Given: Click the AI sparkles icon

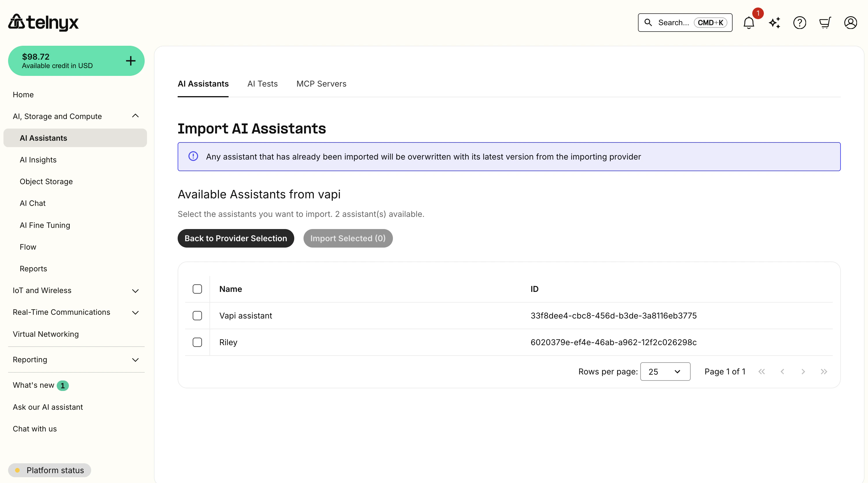Looking at the screenshot, I should point(774,23).
